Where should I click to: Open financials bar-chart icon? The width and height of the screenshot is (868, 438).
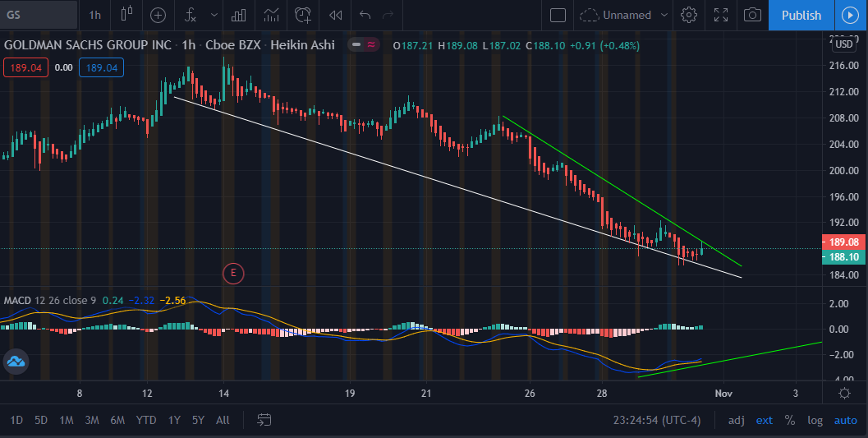tap(239, 15)
